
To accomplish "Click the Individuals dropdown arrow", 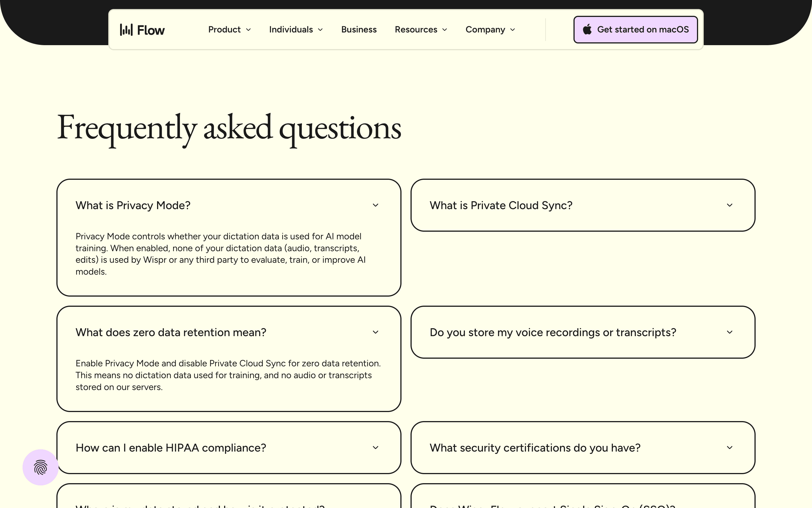I will tap(320, 30).
